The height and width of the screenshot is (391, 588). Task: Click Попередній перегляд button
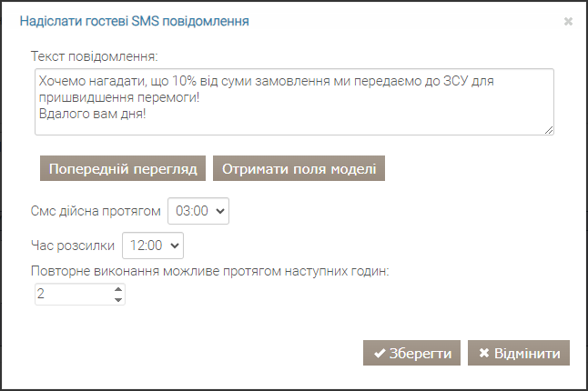pyautogui.click(x=123, y=168)
